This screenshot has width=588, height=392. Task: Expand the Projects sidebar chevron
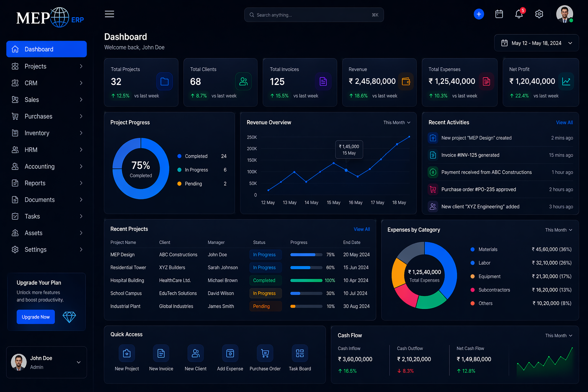(x=81, y=66)
